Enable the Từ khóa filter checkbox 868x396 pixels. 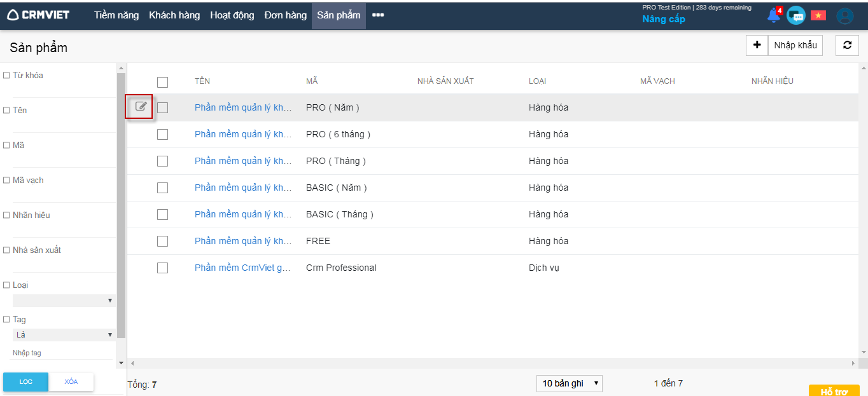(6, 75)
